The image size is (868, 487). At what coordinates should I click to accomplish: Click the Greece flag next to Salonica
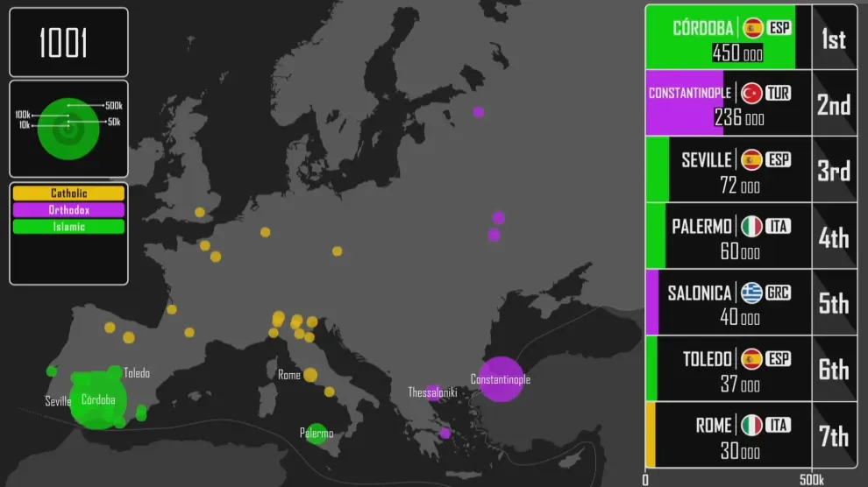[751, 293]
